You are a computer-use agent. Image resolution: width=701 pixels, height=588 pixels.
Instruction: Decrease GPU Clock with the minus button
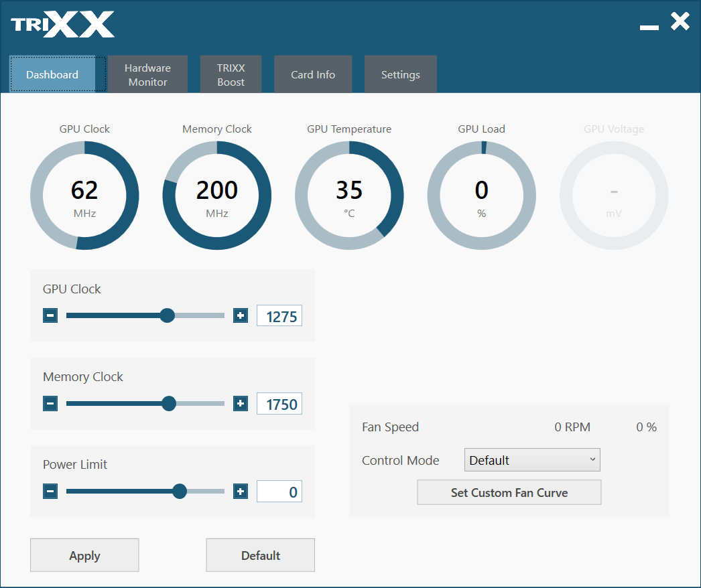[x=50, y=315]
